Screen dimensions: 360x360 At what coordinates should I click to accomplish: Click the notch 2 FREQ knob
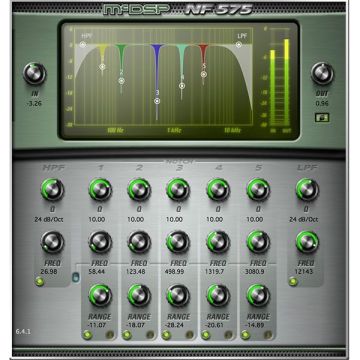(139, 242)
